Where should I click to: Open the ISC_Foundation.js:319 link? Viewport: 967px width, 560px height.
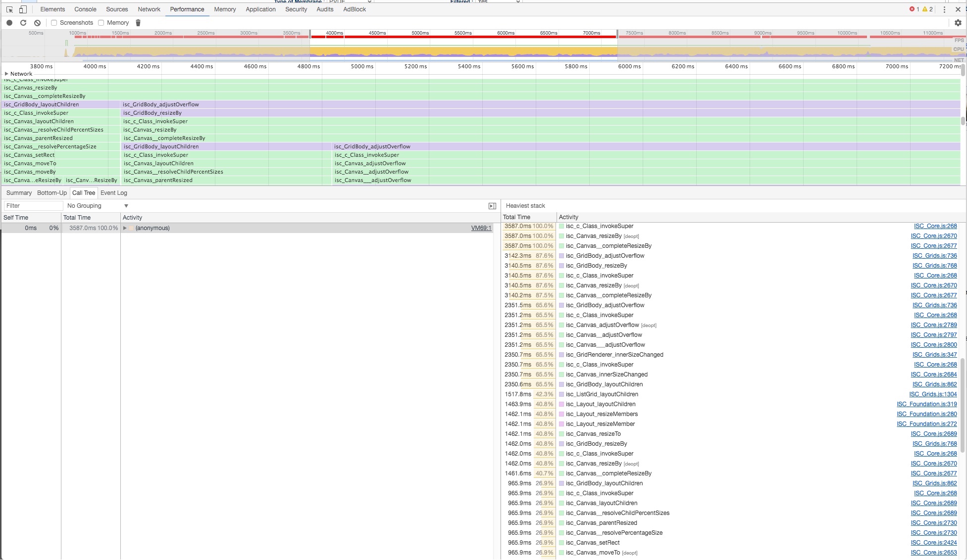click(x=926, y=404)
